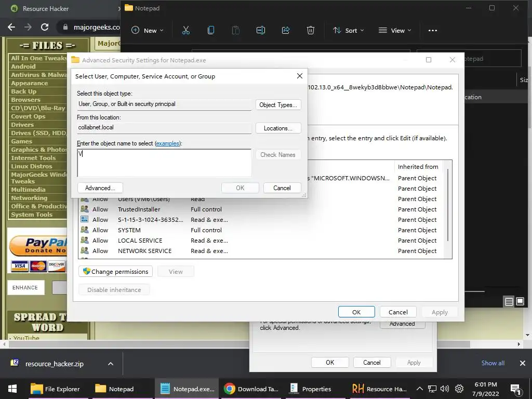Click Cancel in Advanced Security Settings
Image resolution: width=532 pixels, height=399 pixels.
[x=398, y=312]
